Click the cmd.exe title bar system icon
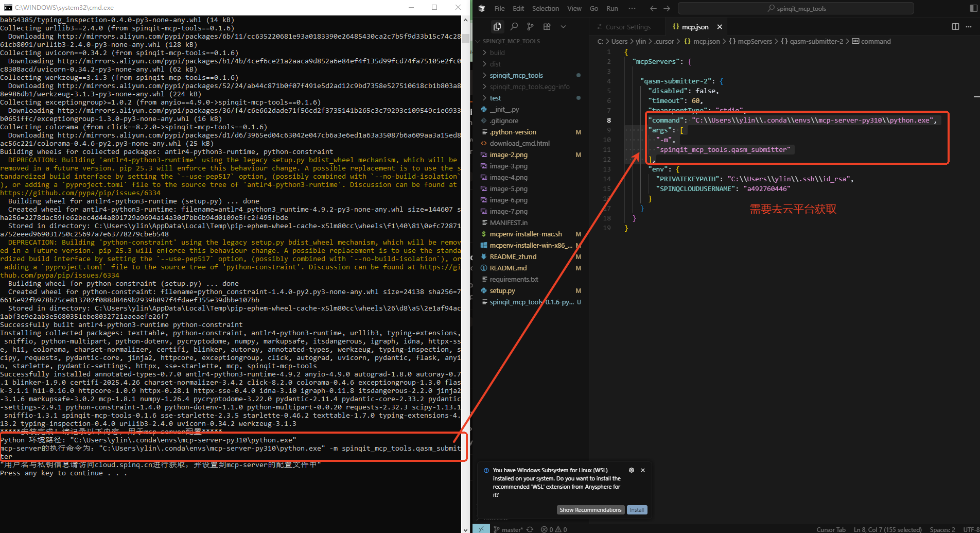 (x=8, y=7)
